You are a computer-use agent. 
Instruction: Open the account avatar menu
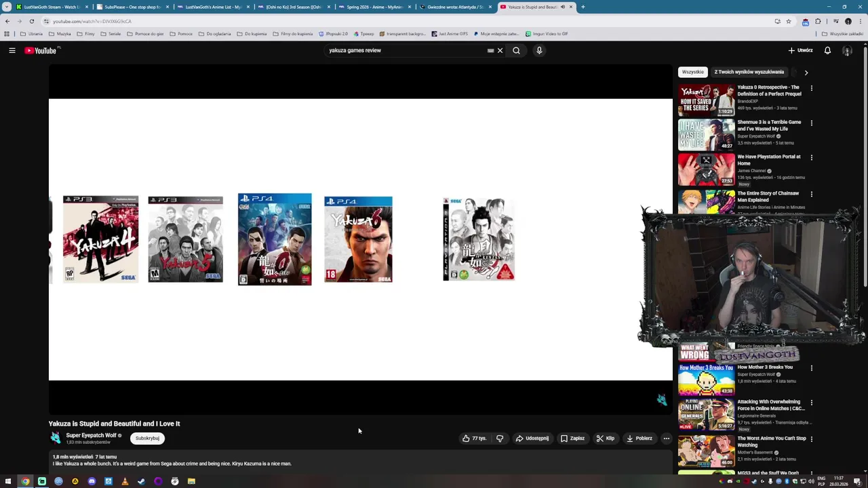pos(847,50)
